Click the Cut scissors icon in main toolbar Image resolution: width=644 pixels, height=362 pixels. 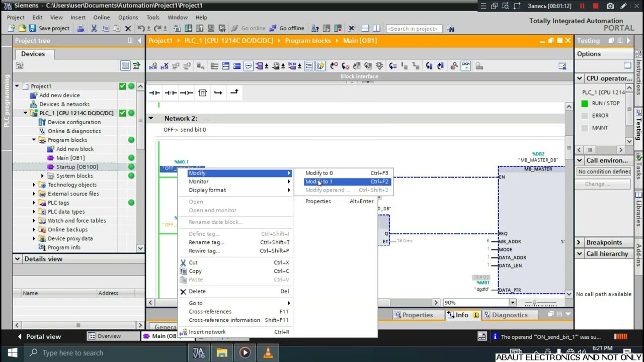click(x=94, y=29)
